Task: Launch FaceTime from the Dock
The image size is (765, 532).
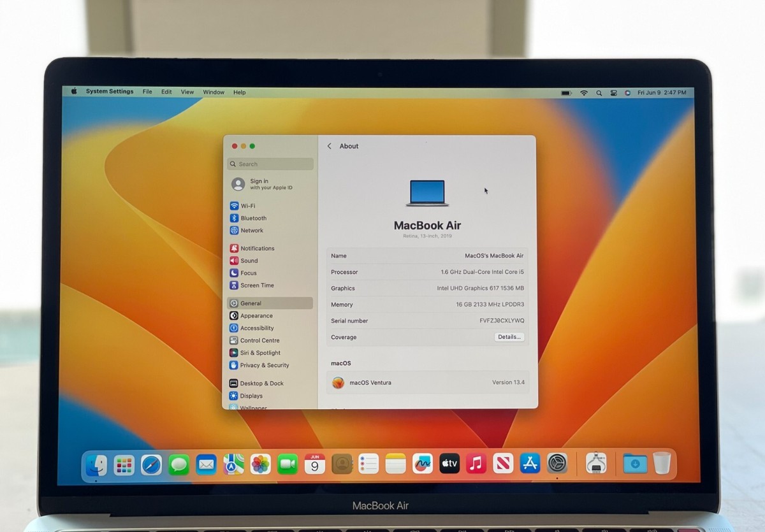Action: (x=288, y=464)
